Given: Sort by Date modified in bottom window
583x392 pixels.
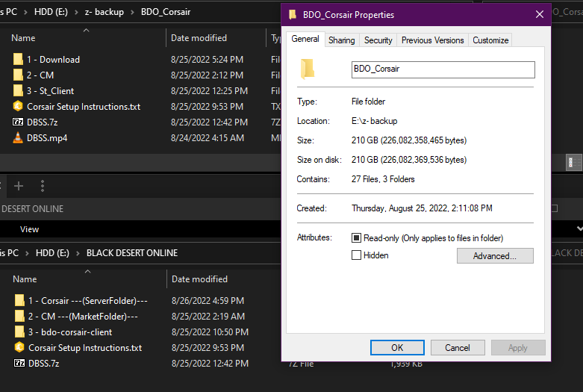Looking at the screenshot, I should [199, 279].
